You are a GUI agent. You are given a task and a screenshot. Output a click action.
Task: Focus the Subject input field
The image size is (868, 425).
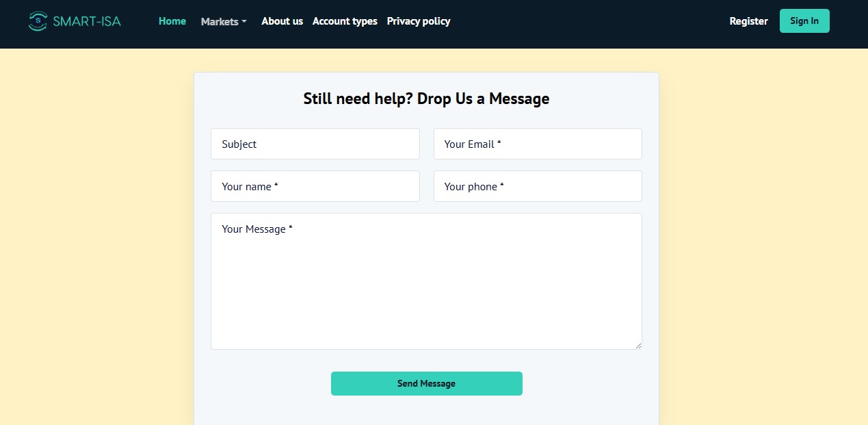coord(315,144)
